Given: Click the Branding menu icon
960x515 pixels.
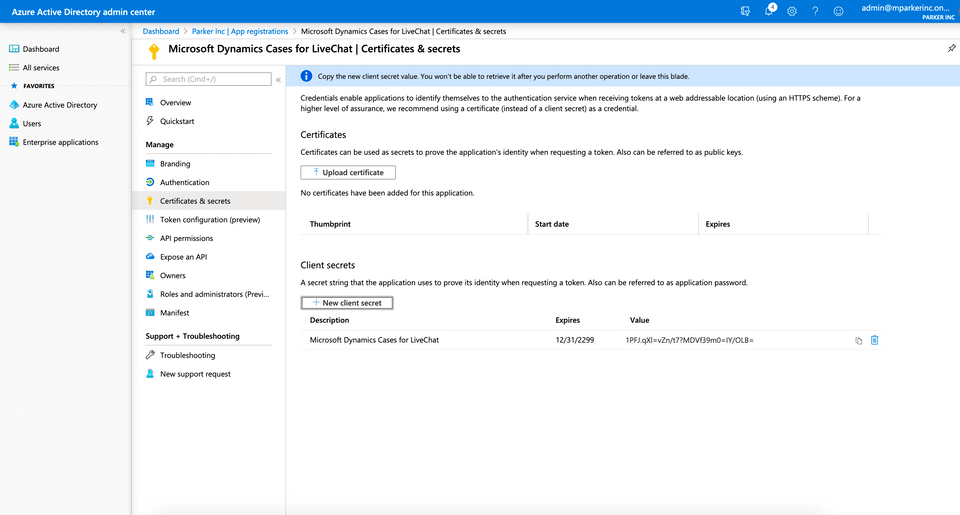Looking at the screenshot, I should (150, 164).
